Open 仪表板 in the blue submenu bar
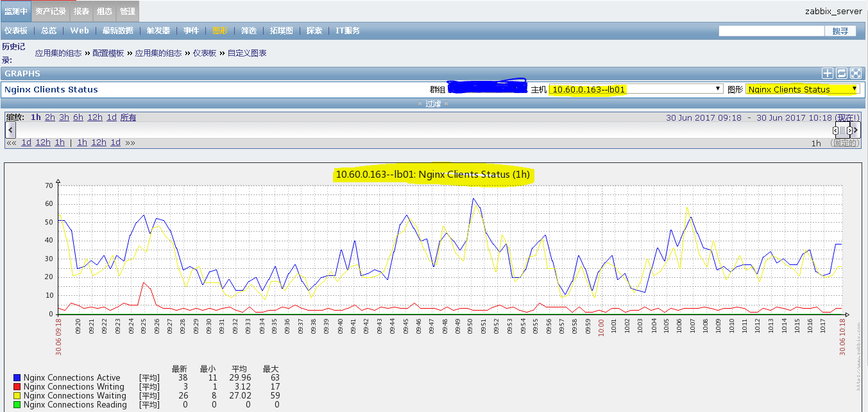Image resolution: width=868 pixels, height=412 pixels. (x=15, y=31)
